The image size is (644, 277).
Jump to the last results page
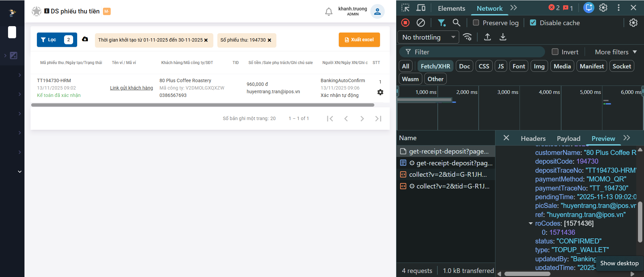point(378,118)
